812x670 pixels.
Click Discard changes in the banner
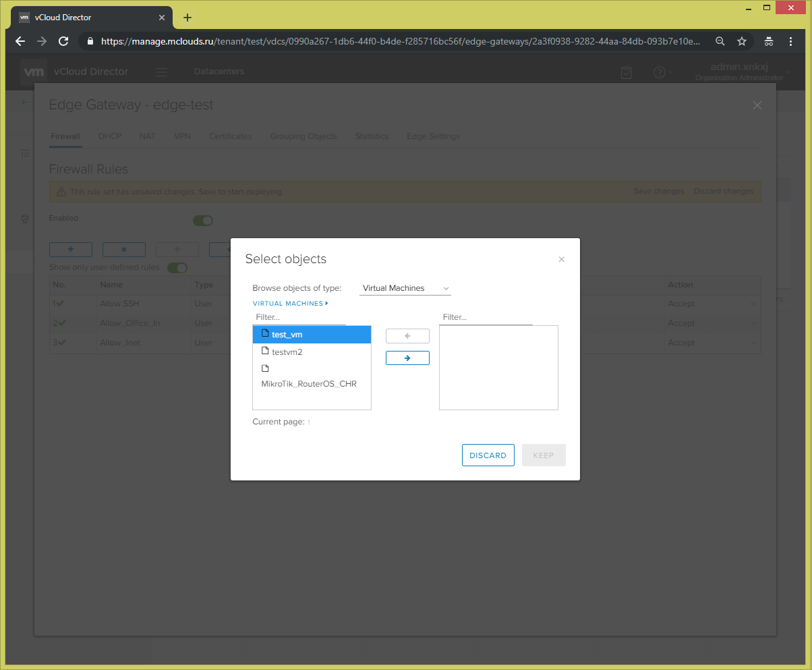[x=724, y=192]
